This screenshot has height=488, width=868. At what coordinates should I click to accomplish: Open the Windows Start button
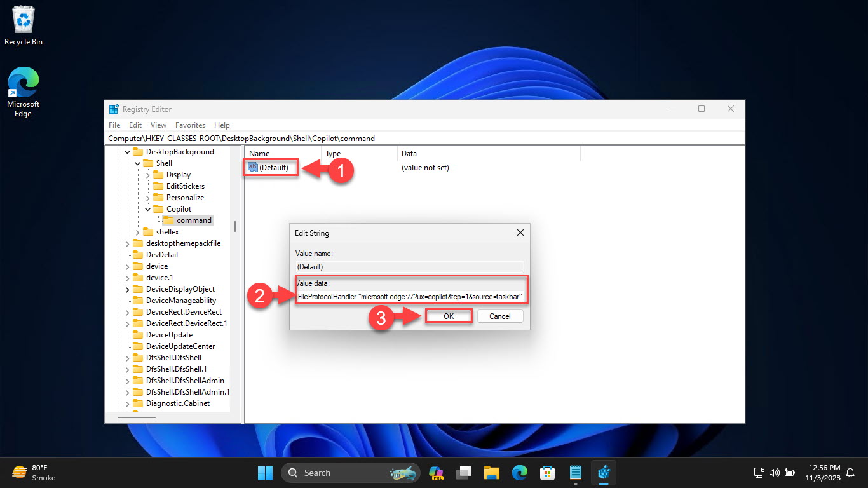[265, 473]
